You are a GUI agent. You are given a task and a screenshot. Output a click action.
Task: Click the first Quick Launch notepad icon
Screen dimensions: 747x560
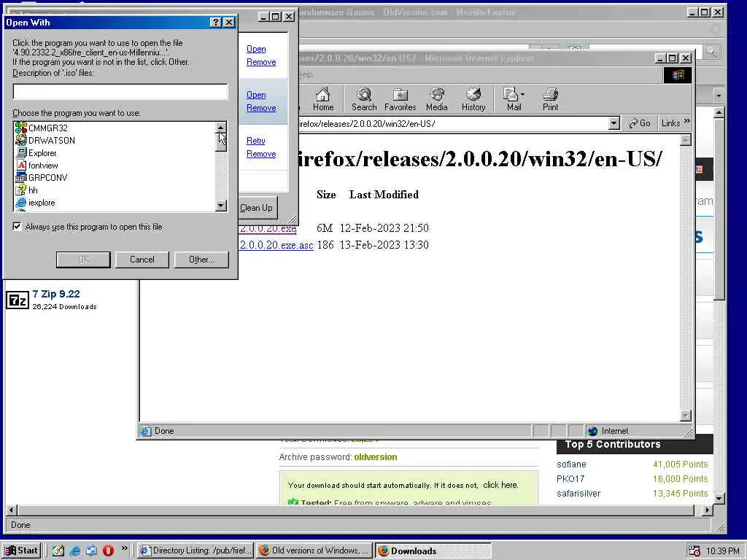[58, 551]
